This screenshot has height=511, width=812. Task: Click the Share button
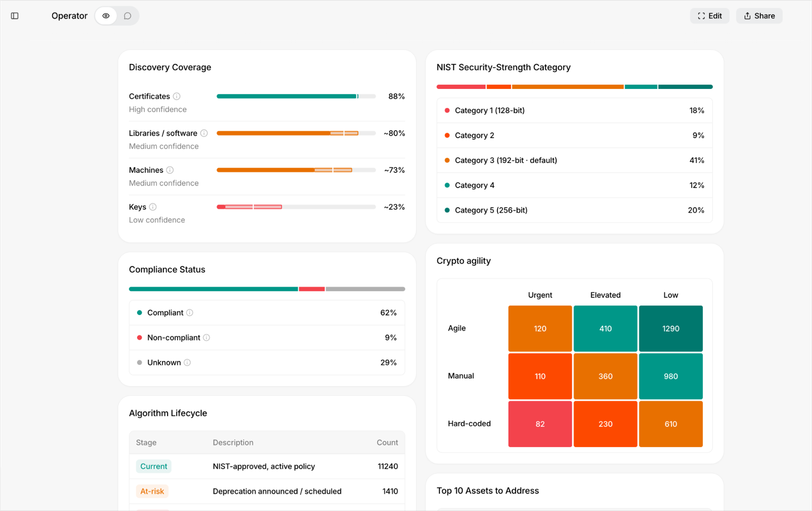coord(759,16)
